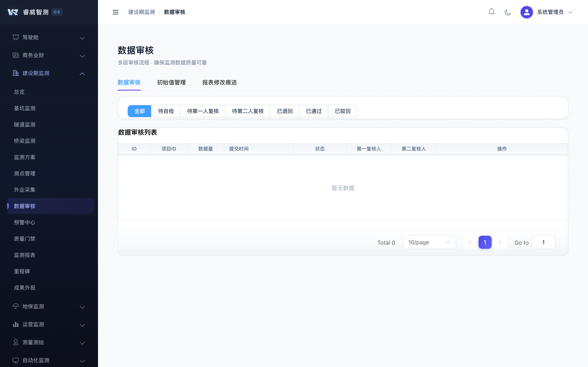
Task: Click the 建设期监测 breadcrumb link
Action: coord(141,12)
